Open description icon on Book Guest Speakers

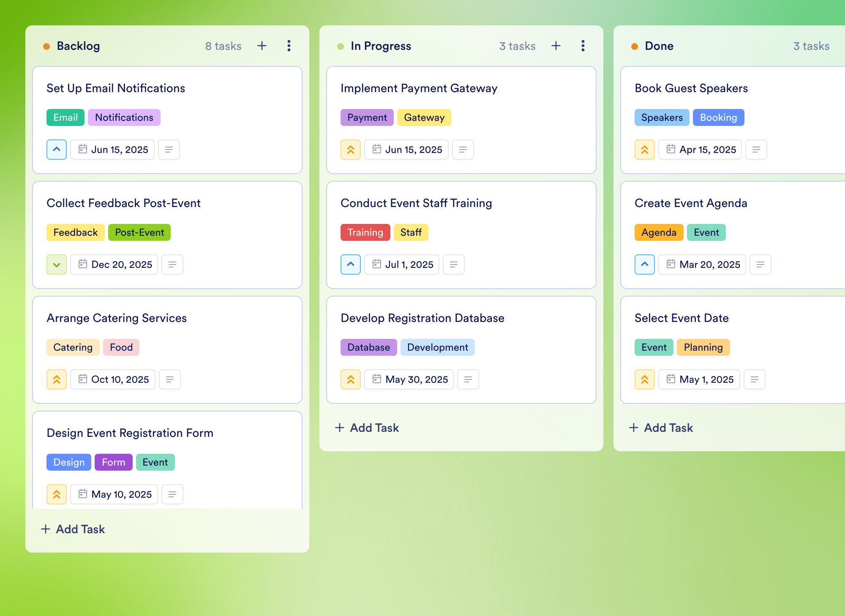(x=756, y=150)
